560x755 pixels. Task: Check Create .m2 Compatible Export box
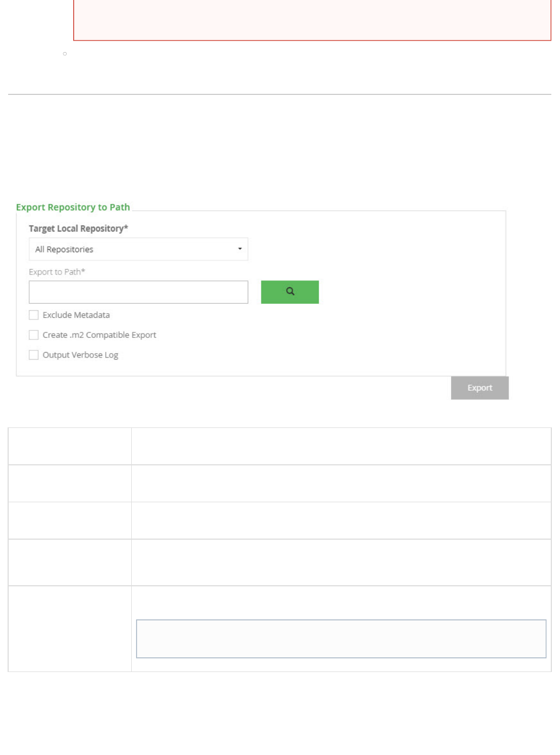[x=34, y=335]
